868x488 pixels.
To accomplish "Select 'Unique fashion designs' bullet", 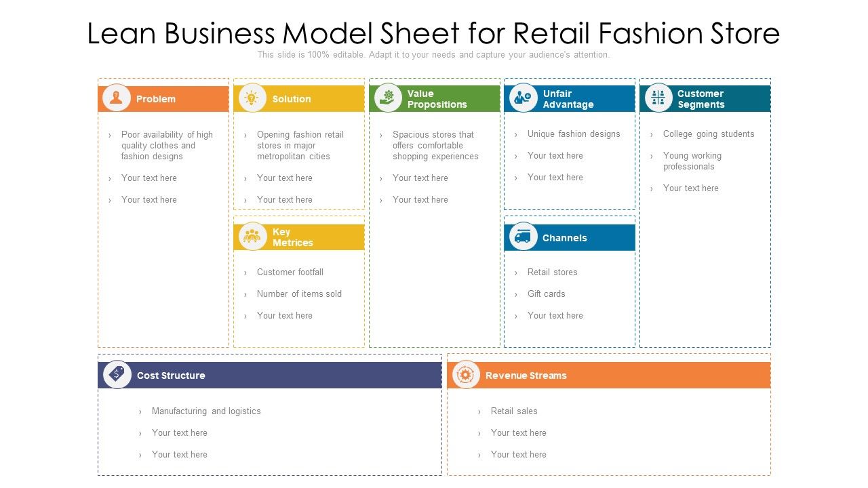I will (x=574, y=134).
